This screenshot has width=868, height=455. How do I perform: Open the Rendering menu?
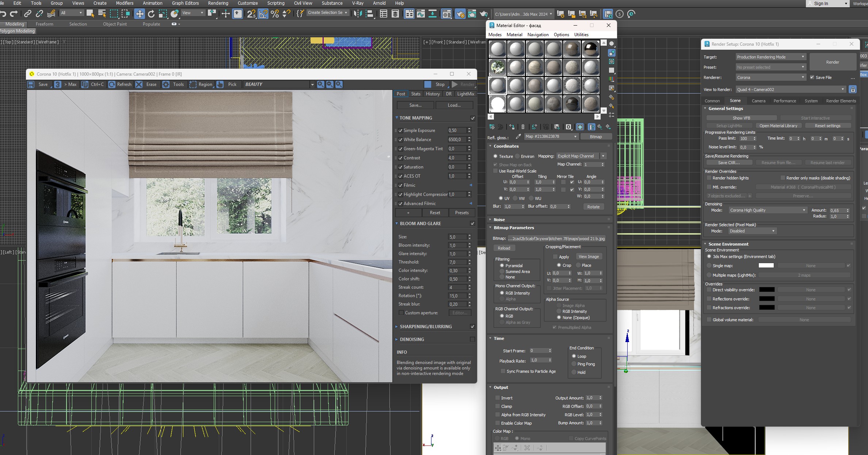[218, 3]
